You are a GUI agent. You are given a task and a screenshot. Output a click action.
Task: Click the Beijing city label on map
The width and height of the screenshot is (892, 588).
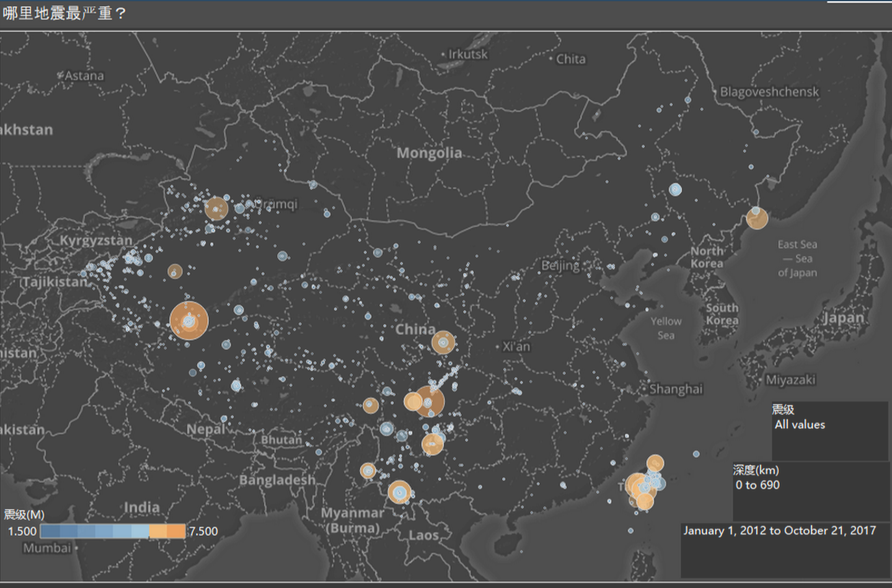(560, 266)
